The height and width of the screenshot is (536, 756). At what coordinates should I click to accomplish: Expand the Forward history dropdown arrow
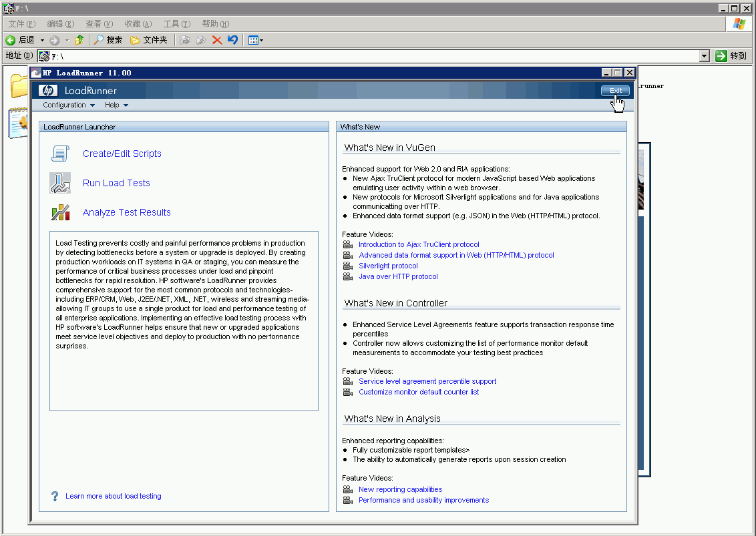click(67, 41)
